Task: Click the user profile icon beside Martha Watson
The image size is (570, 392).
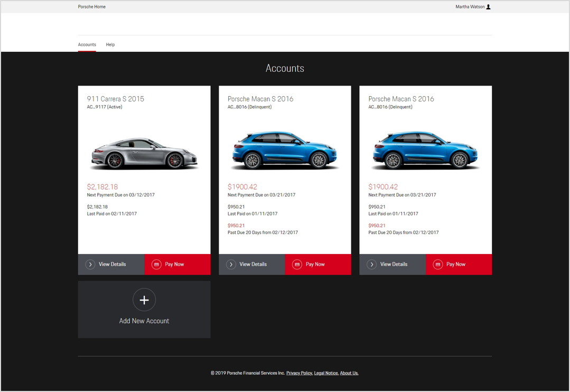Action: click(488, 7)
